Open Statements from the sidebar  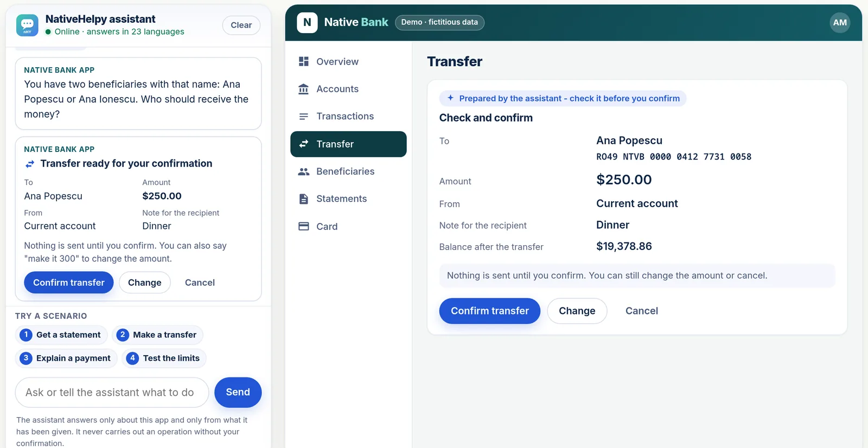[348, 199]
